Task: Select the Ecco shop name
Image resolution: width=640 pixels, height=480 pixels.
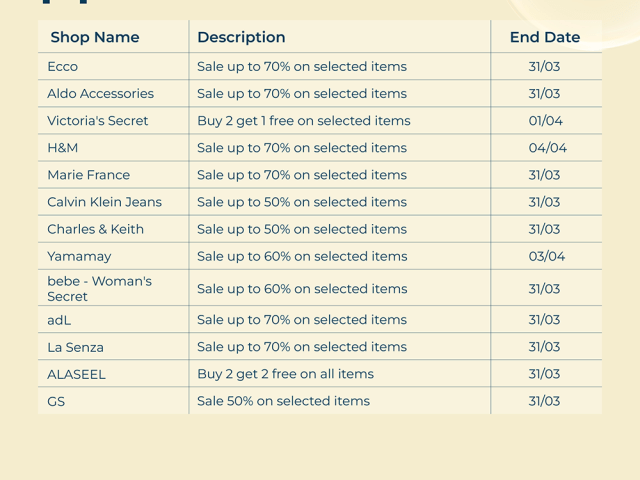Action: 62,67
